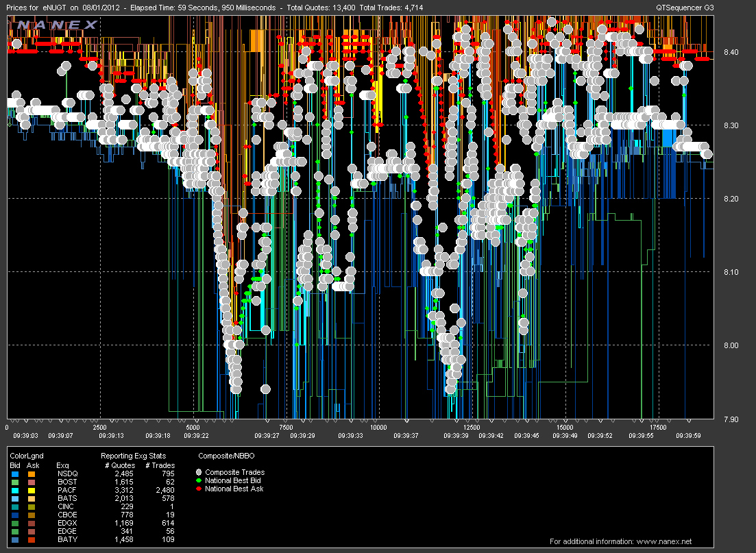The height and width of the screenshot is (553, 756).
Task: Click the gray Composite Trades legend marker
Action: 199,472
